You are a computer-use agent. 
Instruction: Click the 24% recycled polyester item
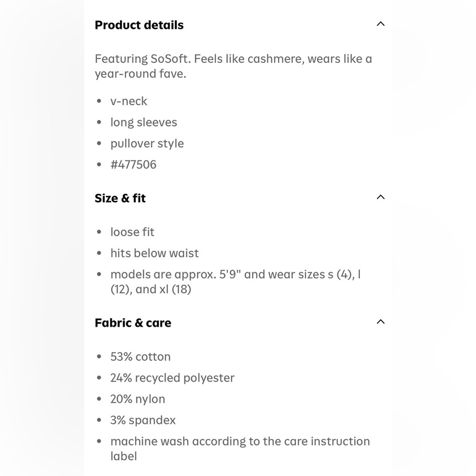point(172,378)
